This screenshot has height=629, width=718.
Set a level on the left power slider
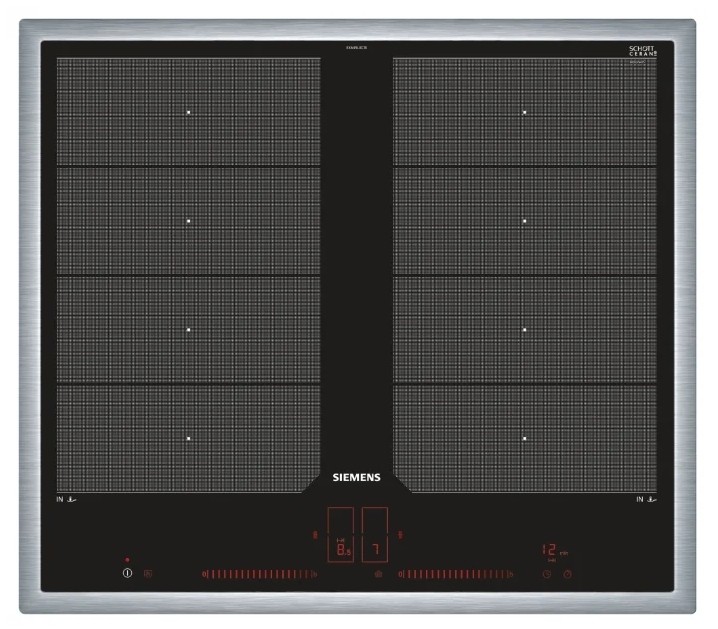click(260, 574)
